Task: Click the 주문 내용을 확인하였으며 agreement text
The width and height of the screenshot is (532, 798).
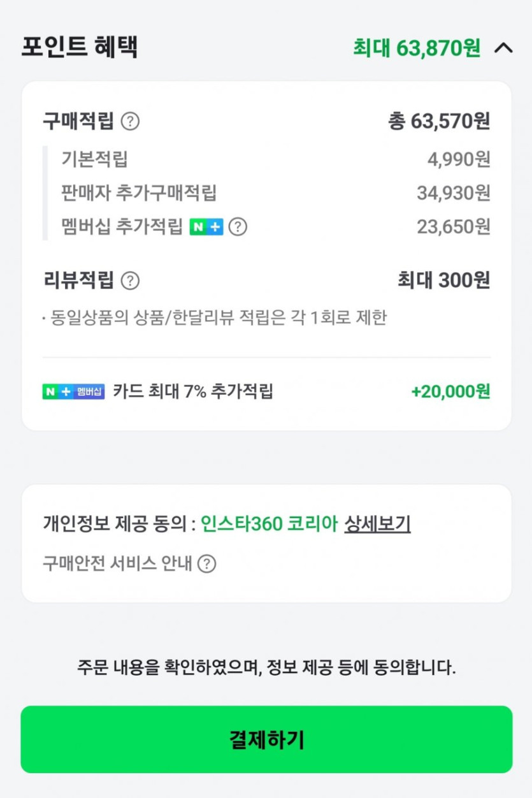Action: click(x=266, y=667)
